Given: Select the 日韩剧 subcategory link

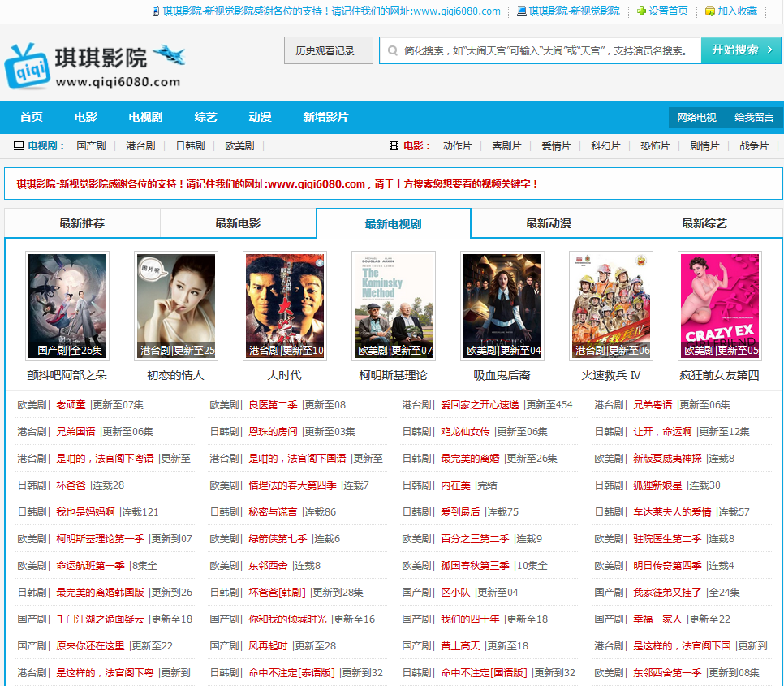Looking at the screenshot, I should [x=191, y=146].
